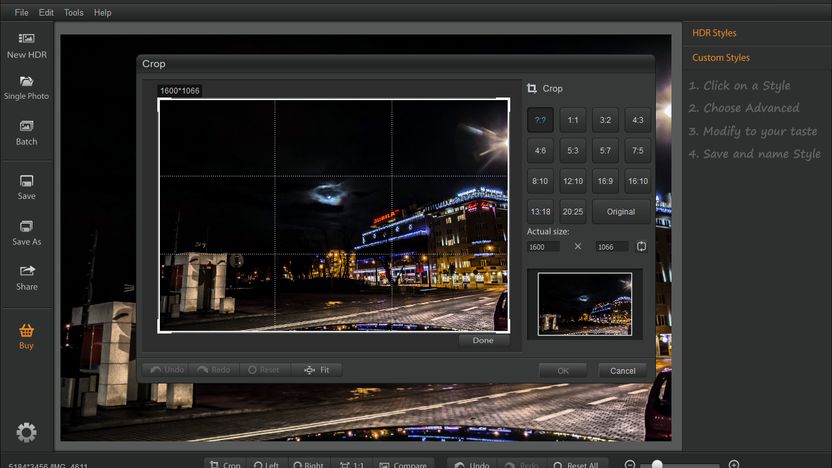Open Batch processing
The width and height of the screenshot is (832, 468).
coord(27,133)
